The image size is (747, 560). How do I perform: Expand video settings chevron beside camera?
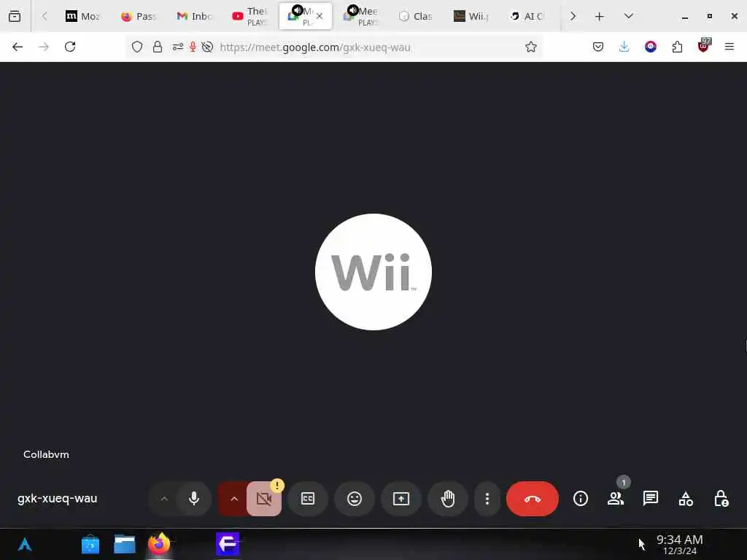(x=234, y=499)
